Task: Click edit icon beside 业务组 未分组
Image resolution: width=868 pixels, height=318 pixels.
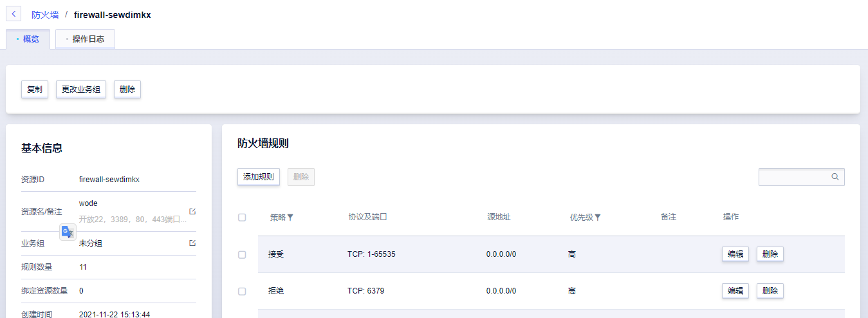Action: pos(192,243)
